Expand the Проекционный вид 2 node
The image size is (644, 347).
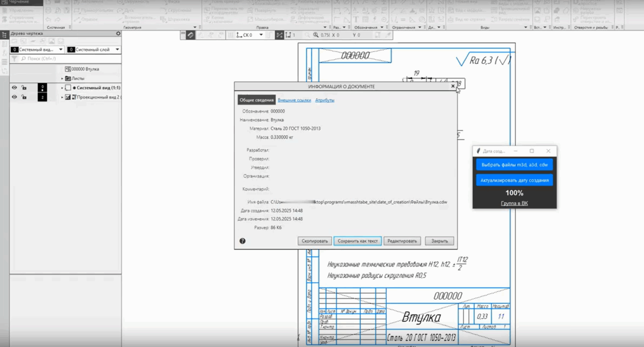62,97
